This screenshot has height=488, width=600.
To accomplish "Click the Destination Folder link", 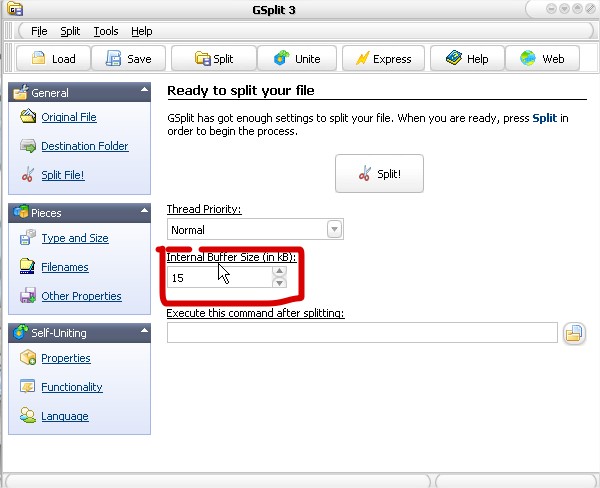I will 85,146.
